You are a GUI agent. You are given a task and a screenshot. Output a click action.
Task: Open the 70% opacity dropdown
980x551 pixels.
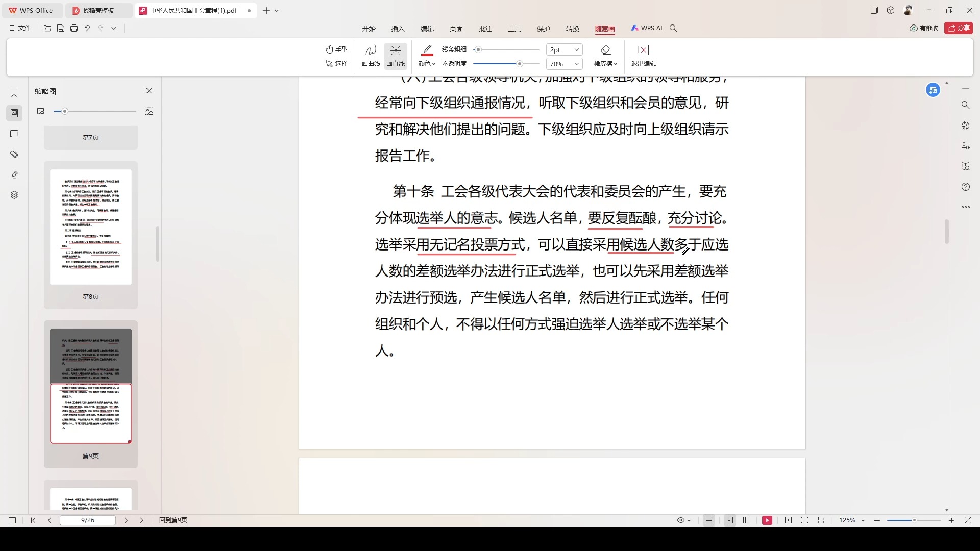tap(564, 64)
